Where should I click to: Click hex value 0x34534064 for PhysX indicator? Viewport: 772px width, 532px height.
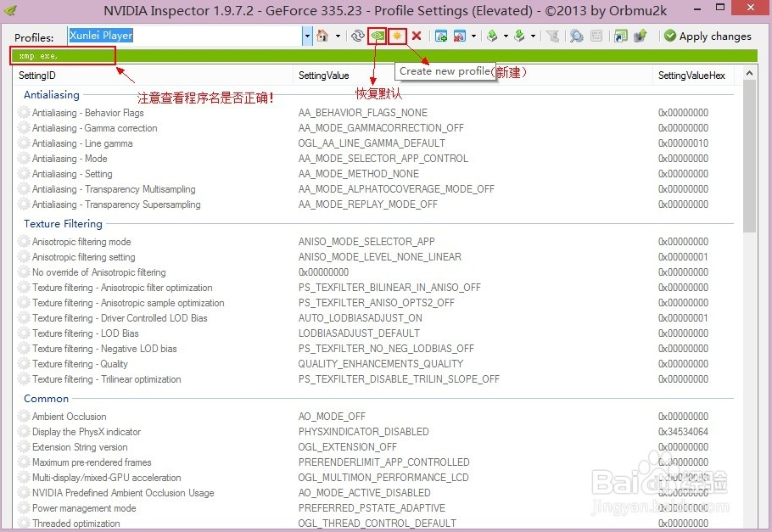point(684,432)
